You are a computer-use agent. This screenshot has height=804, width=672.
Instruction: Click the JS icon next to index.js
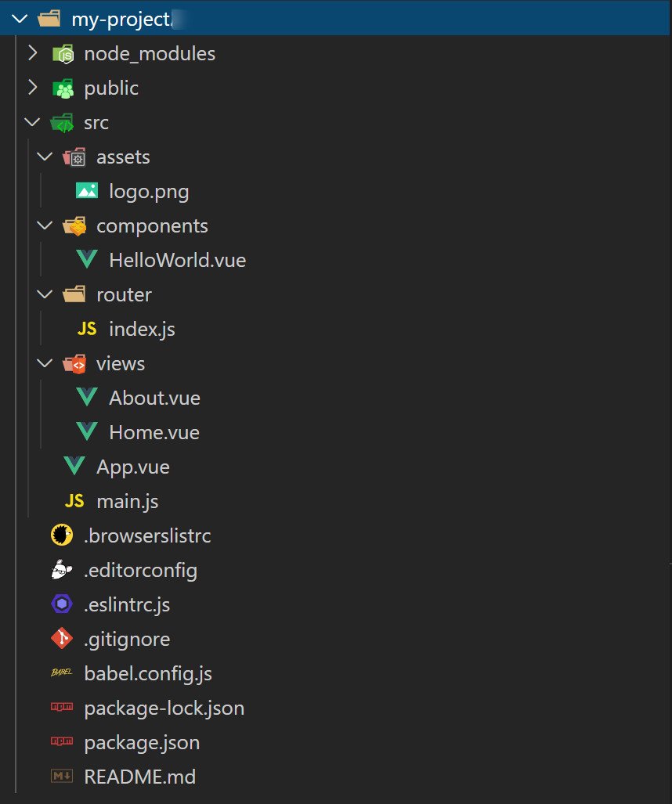(87, 328)
